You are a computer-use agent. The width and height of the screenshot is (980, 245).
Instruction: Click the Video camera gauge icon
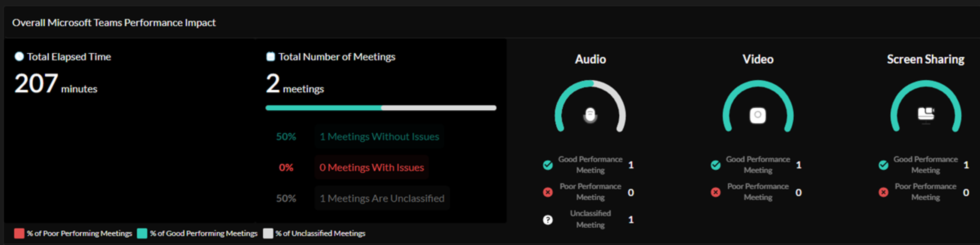point(757,115)
